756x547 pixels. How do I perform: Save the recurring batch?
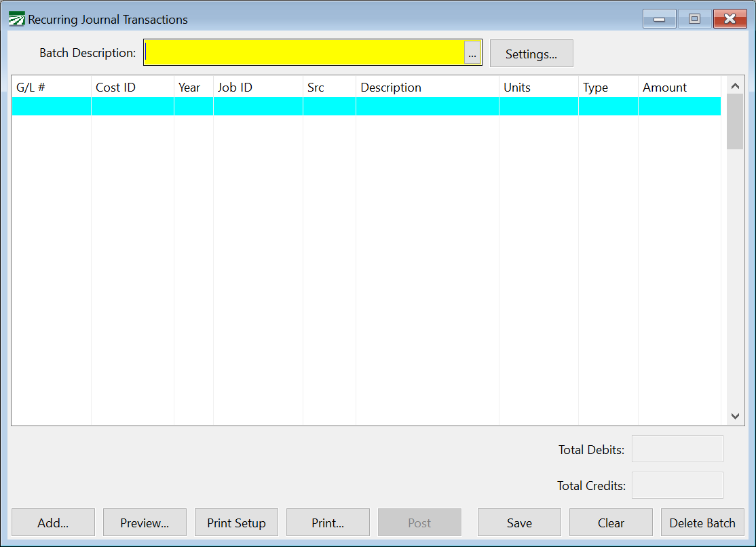point(519,523)
